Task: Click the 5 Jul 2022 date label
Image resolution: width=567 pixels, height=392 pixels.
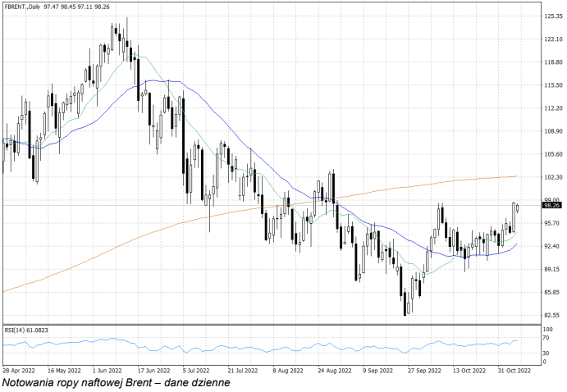Action: [197, 371]
